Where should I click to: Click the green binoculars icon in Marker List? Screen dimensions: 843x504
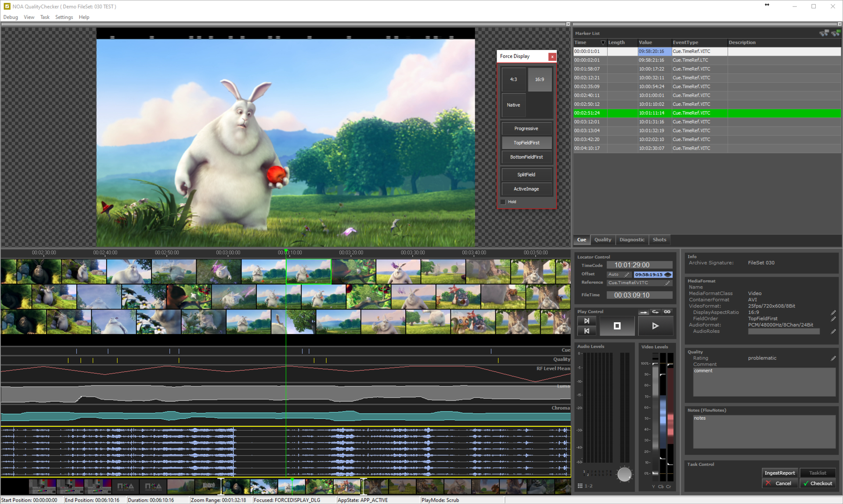tap(836, 33)
